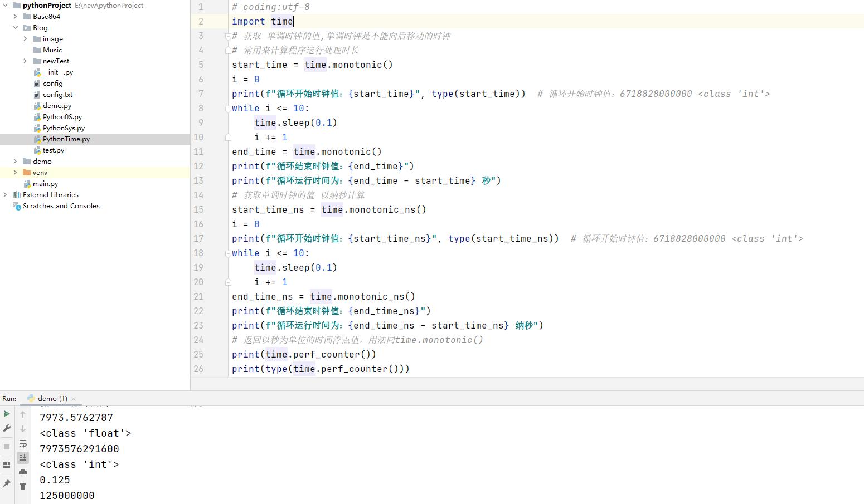Screen dimensions: 864x504
Task: Pin the demo run tab
Action: (x=7, y=483)
